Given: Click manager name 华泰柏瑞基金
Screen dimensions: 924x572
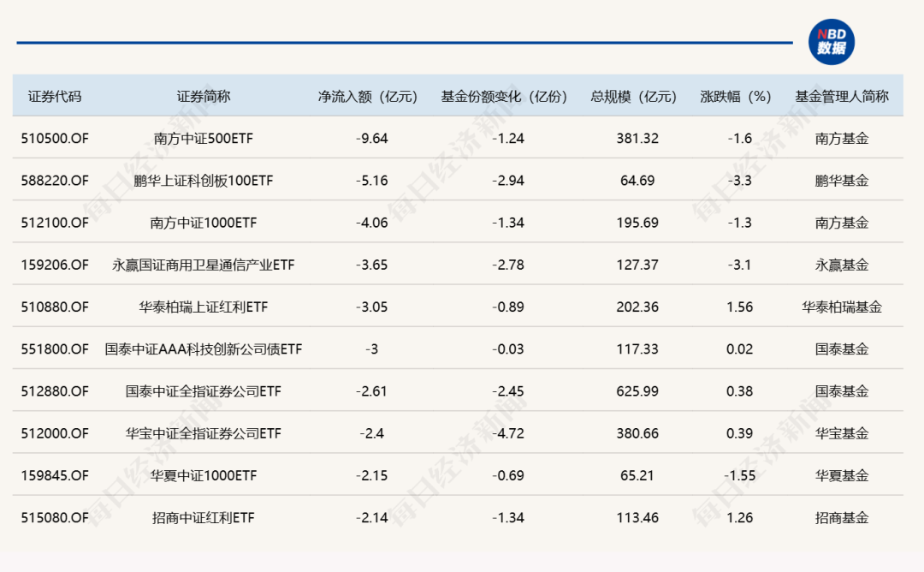Looking at the screenshot, I should [842, 307].
